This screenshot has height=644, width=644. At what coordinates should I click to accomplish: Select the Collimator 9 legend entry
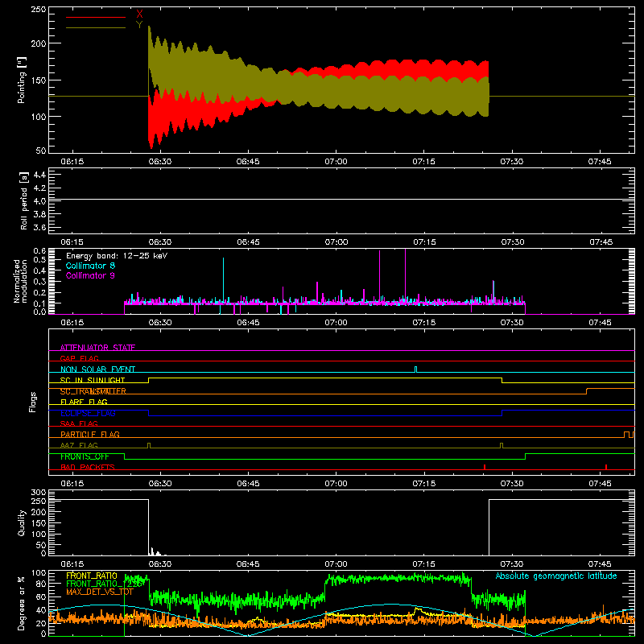click(90, 275)
